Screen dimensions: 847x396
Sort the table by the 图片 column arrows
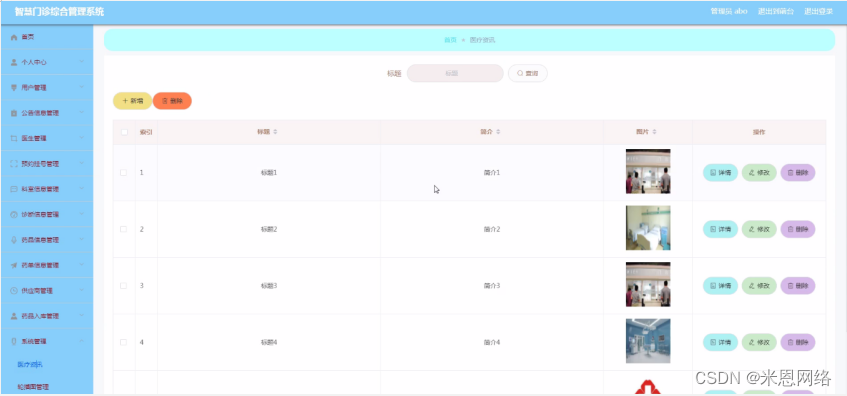pos(655,132)
